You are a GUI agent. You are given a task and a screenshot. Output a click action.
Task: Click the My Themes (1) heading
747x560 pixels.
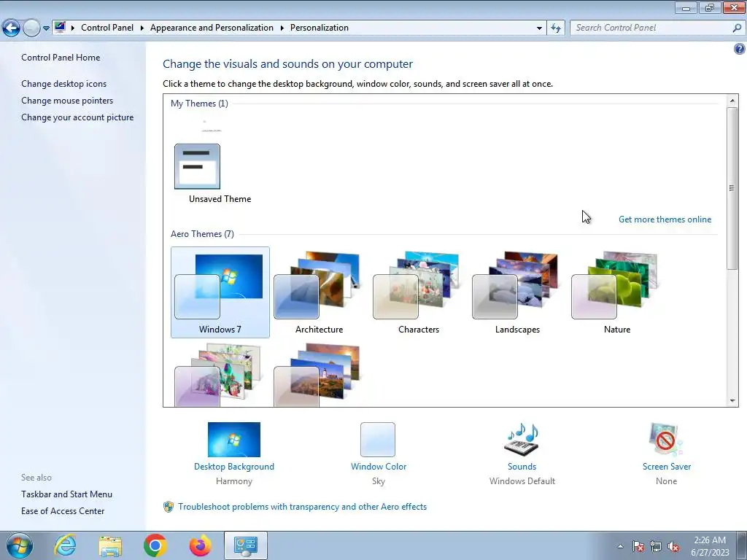click(x=199, y=104)
